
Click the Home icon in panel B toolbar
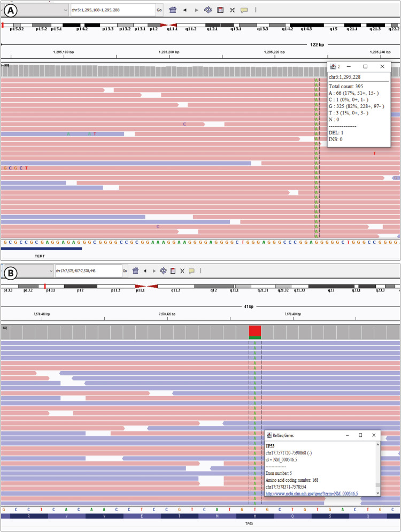pyautogui.click(x=135, y=271)
